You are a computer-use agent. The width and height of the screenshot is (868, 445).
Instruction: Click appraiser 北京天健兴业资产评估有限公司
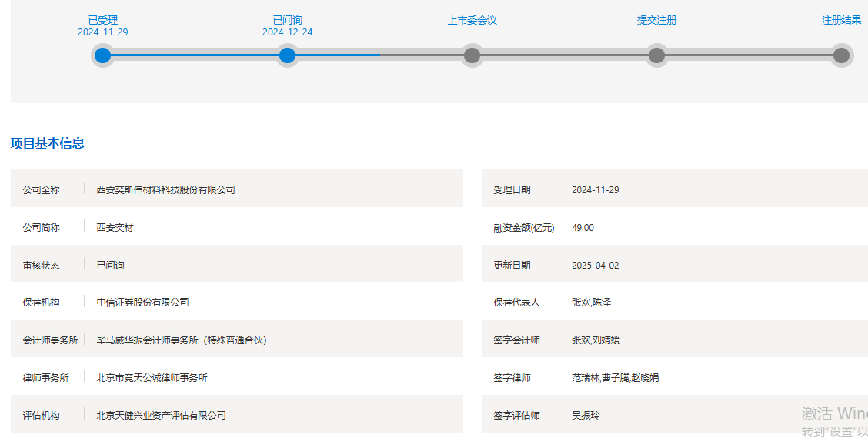click(161, 415)
